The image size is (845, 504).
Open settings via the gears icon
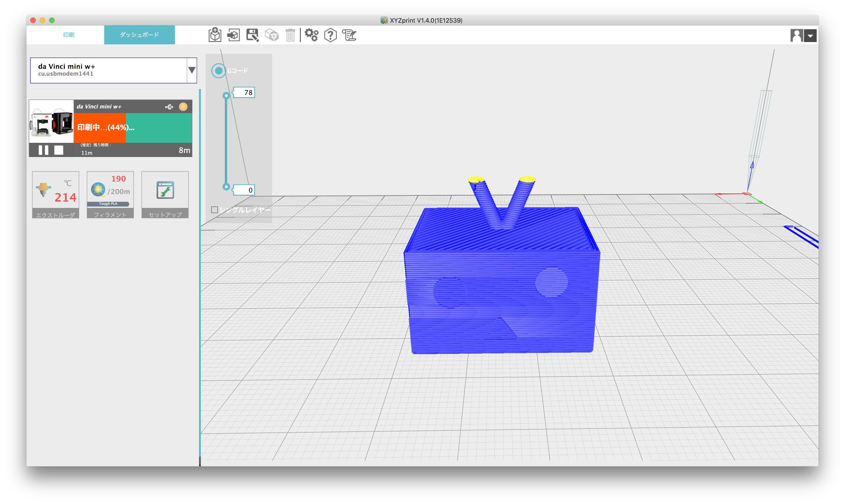coord(311,35)
